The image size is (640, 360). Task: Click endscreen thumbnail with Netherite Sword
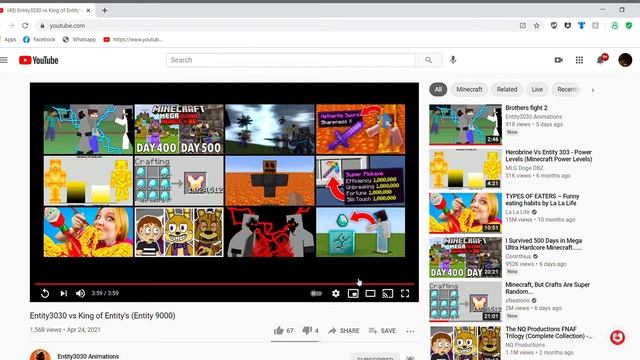coord(360,129)
